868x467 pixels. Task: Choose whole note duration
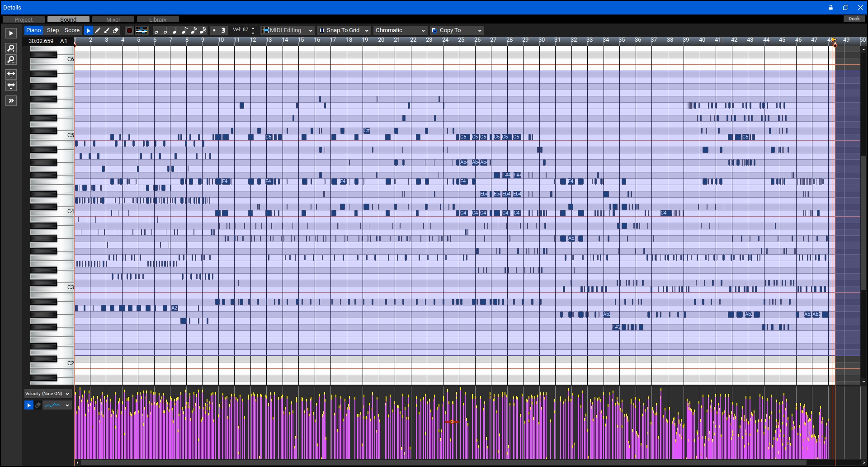coord(156,31)
